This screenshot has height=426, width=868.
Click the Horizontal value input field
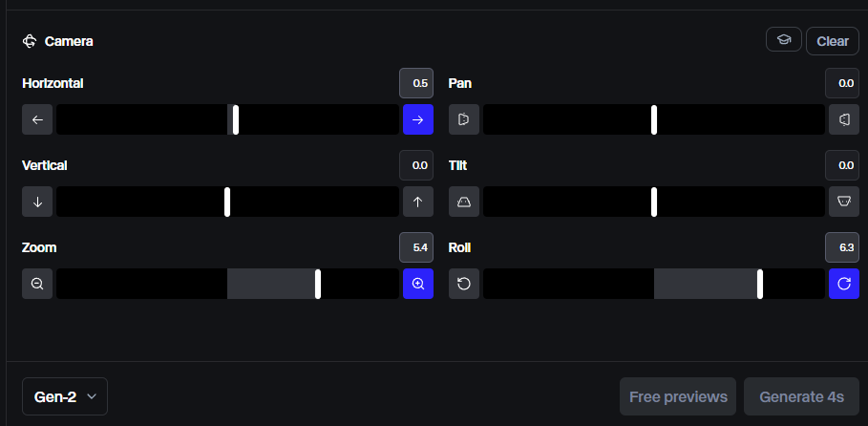click(x=416, y=83)
